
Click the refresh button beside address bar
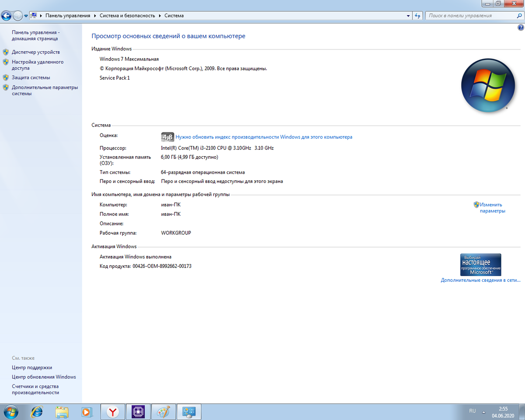pyautogui.click(x=418, y=16)
